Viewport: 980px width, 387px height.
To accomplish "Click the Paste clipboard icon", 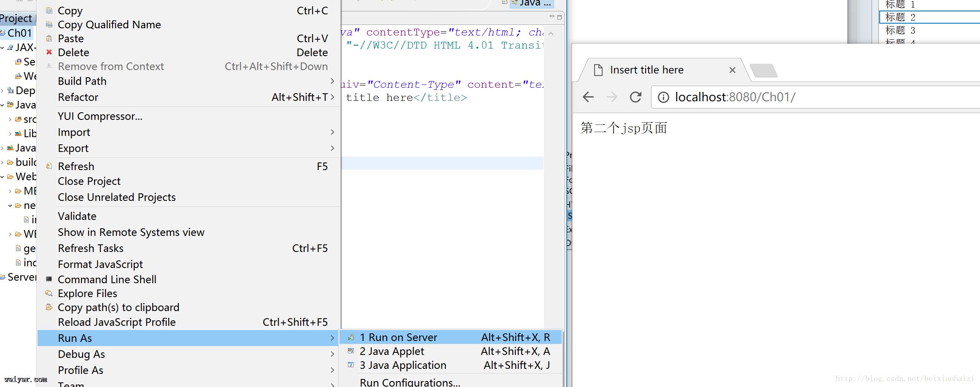I will (x=49, y=38).
